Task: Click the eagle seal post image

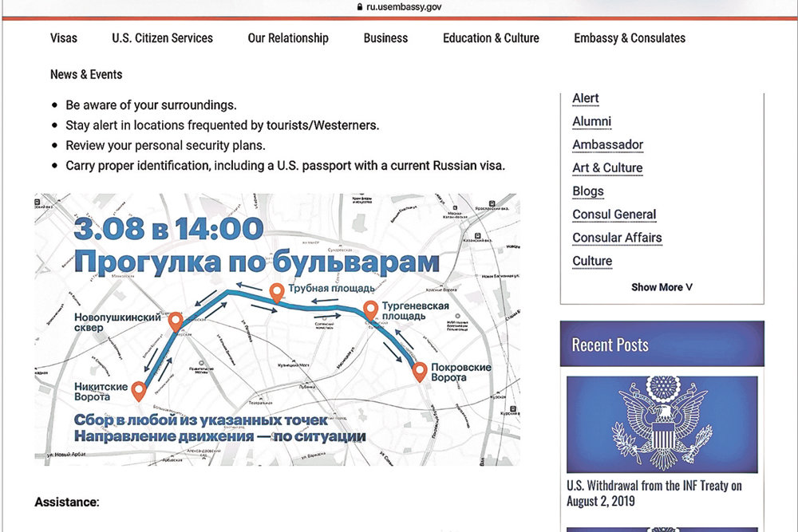Action: [662, 424]
